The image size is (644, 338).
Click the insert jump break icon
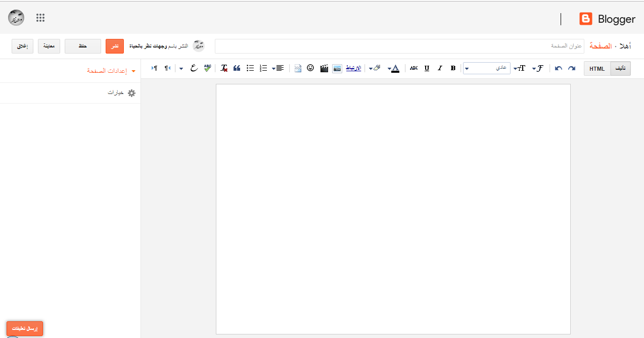pos(298,68)
